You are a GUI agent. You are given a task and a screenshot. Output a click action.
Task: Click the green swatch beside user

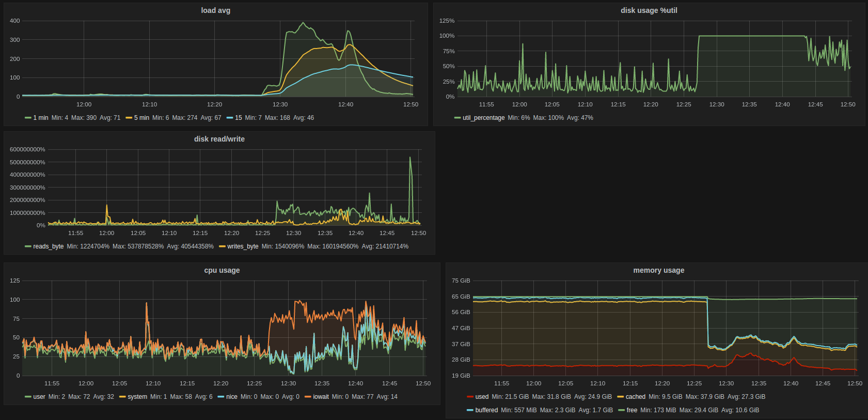[28, 397]
